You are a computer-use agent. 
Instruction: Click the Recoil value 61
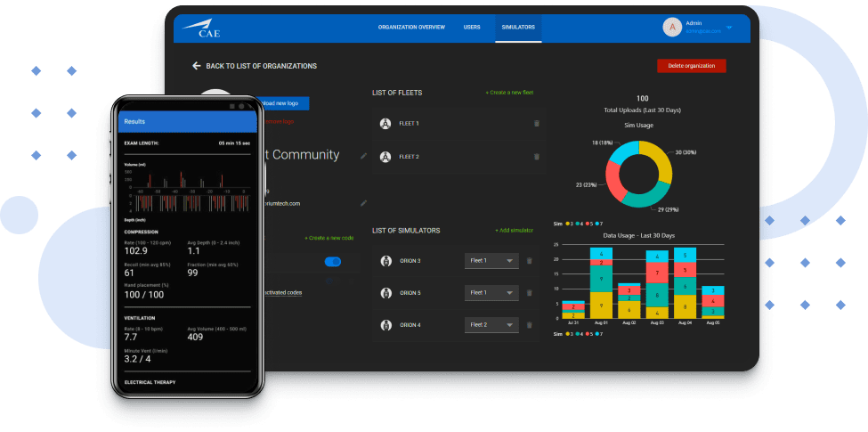click(130, 273)
